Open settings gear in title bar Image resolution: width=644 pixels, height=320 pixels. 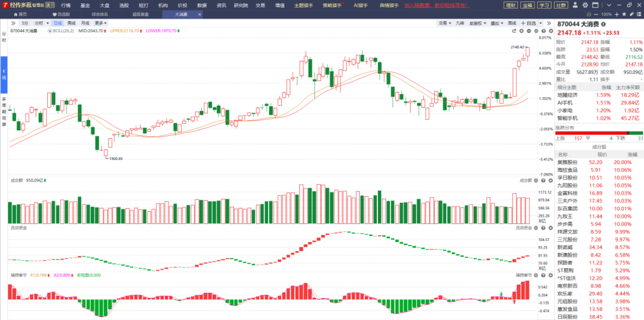coord(585,5)
